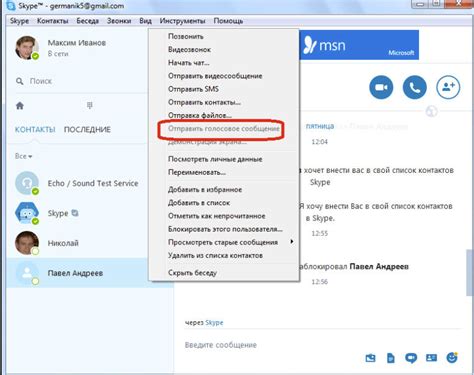Open the emoticon picker smiley icon
Image resolution: width=474 pixels, height=375 pixels.
(x=452, y=358)
